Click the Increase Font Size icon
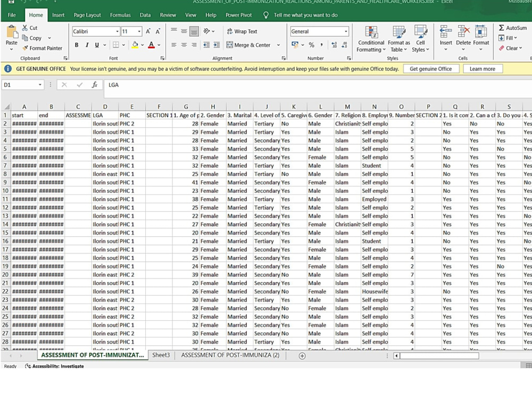This screenshot has width=532, height=399. [148, 31]
